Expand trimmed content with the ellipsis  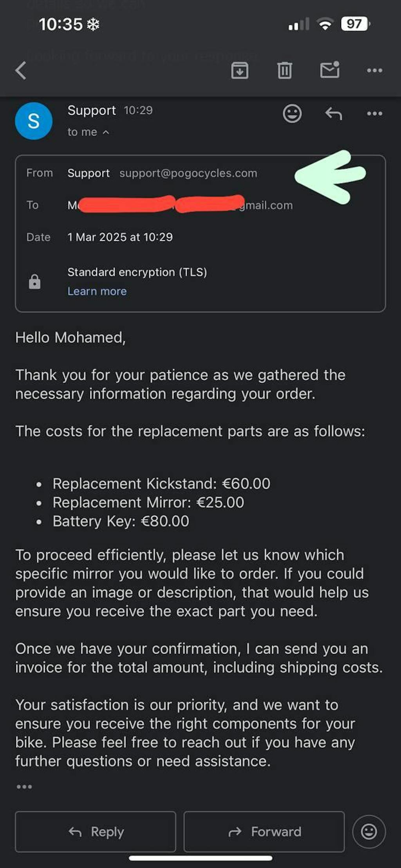24,787
